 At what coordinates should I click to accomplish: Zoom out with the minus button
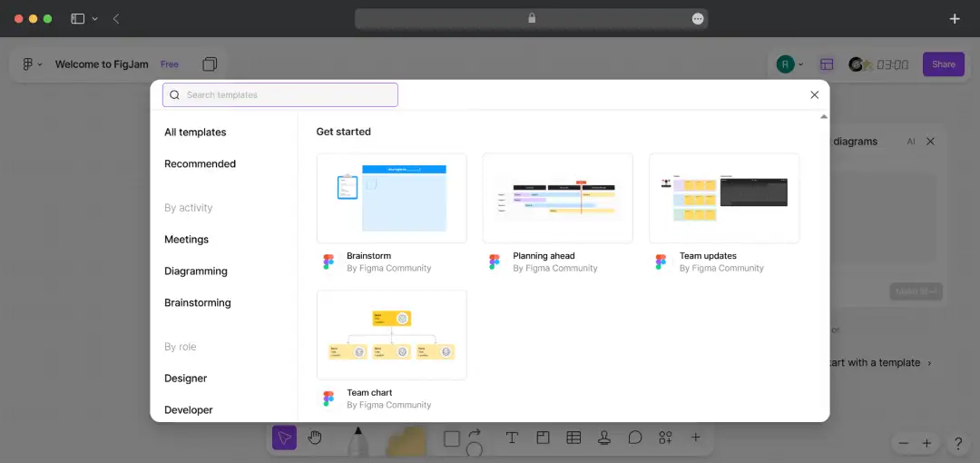[x=903, y=444]
